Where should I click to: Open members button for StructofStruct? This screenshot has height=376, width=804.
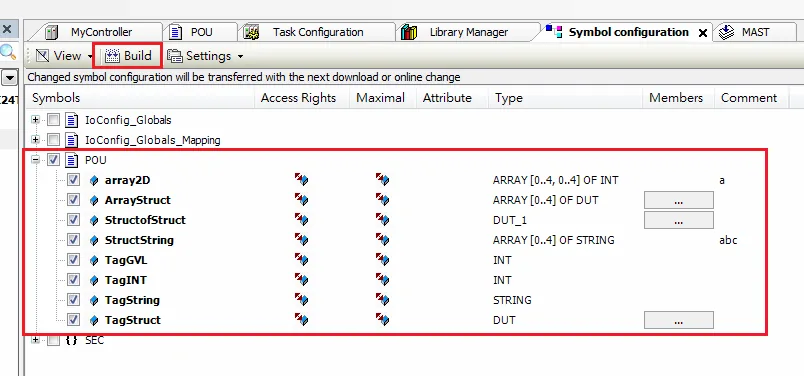tap(678, 220)
